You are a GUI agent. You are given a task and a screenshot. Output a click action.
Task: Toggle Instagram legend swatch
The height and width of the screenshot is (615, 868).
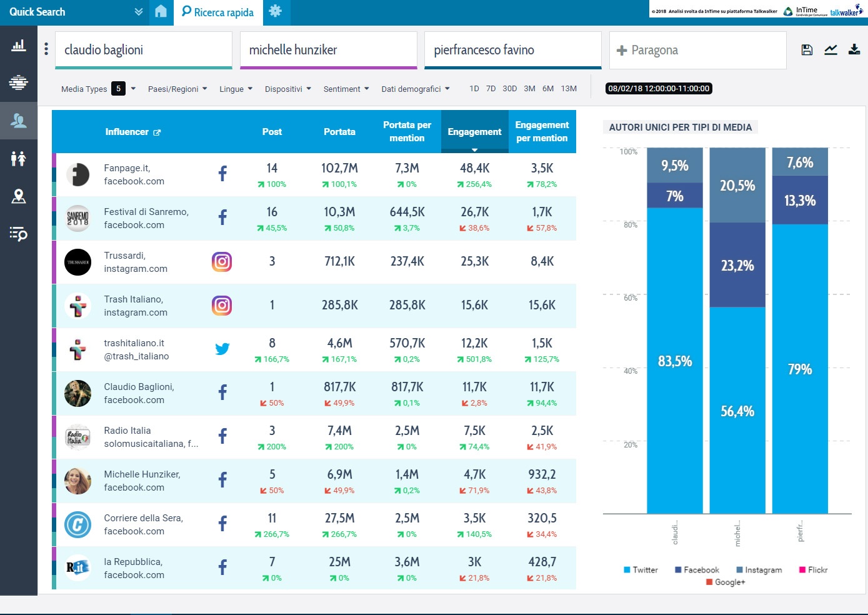coord(739,570)
